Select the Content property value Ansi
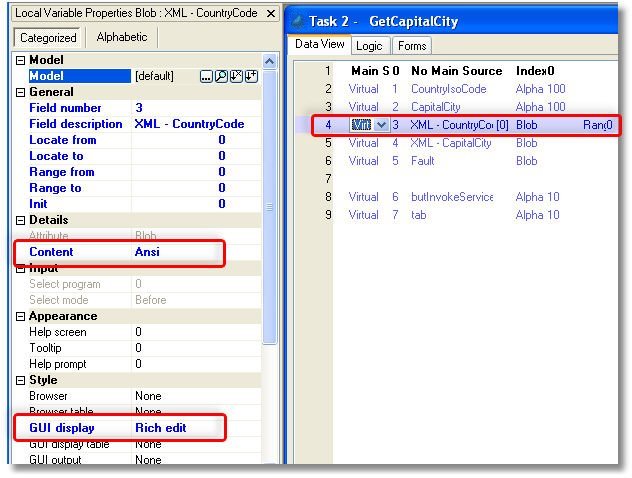 pos(147,252)
